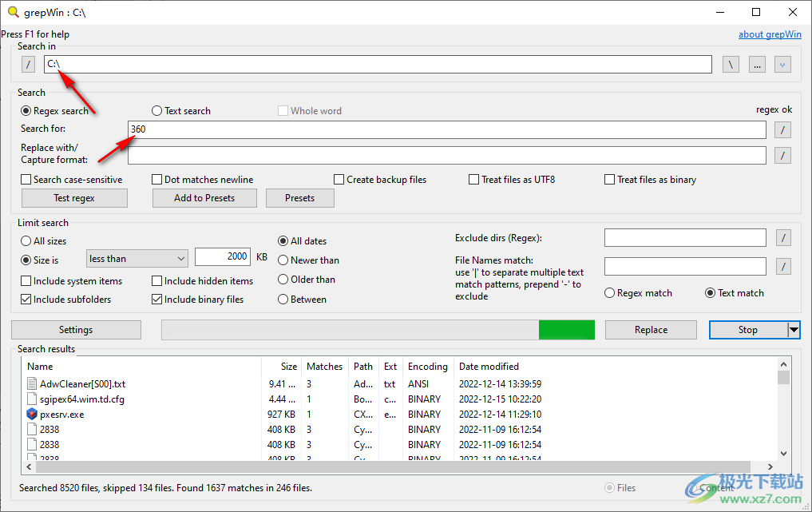The image size is (812, 512).
Task: Choose Text match for file names
Action: point(735,293)
